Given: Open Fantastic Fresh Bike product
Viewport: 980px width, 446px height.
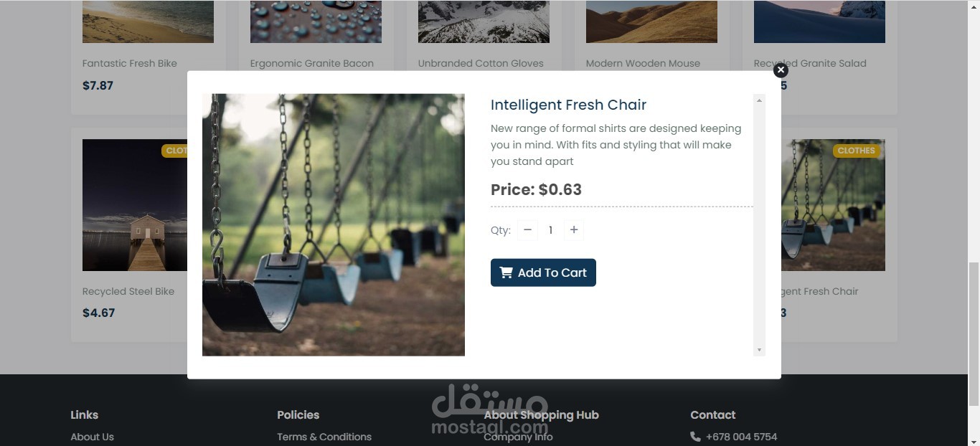Looking at the screenshot, I should pos(130,63).
